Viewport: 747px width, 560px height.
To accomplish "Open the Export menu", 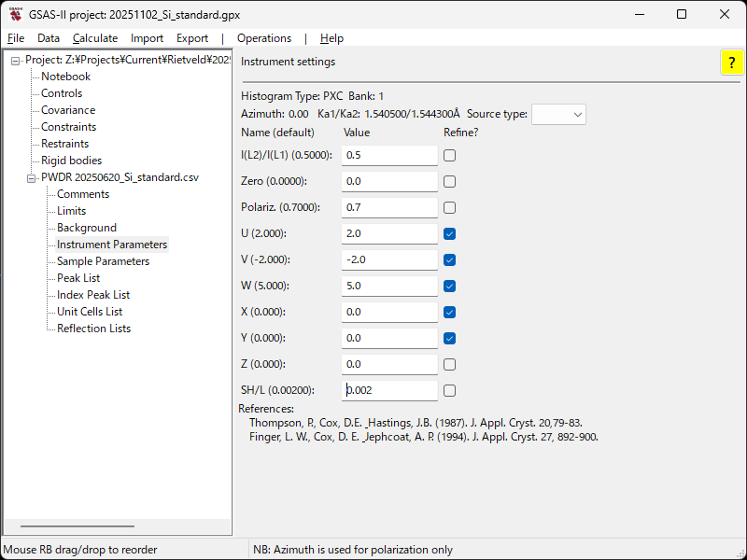I will point(192,38).
